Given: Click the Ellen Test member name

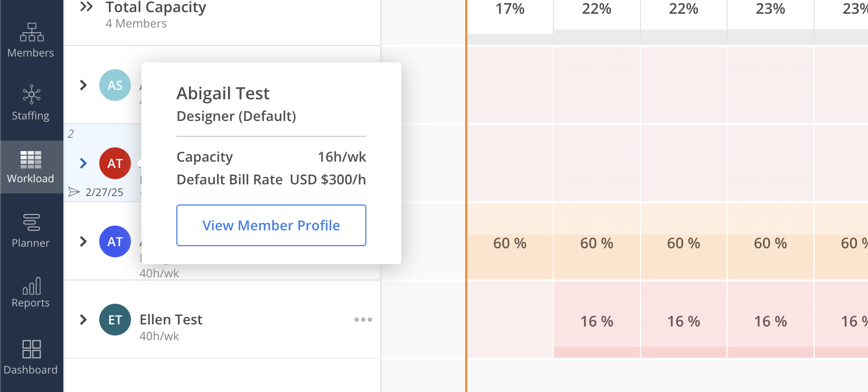Looking at the screenshot, I should pos(171,320).
